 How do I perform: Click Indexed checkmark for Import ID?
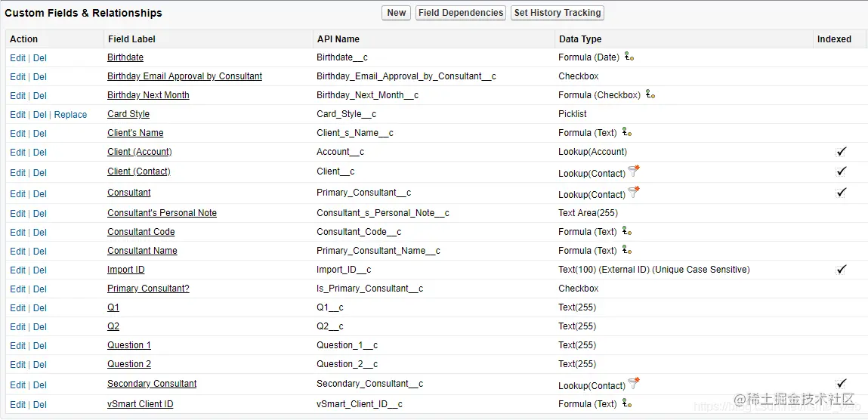(842, 270)
